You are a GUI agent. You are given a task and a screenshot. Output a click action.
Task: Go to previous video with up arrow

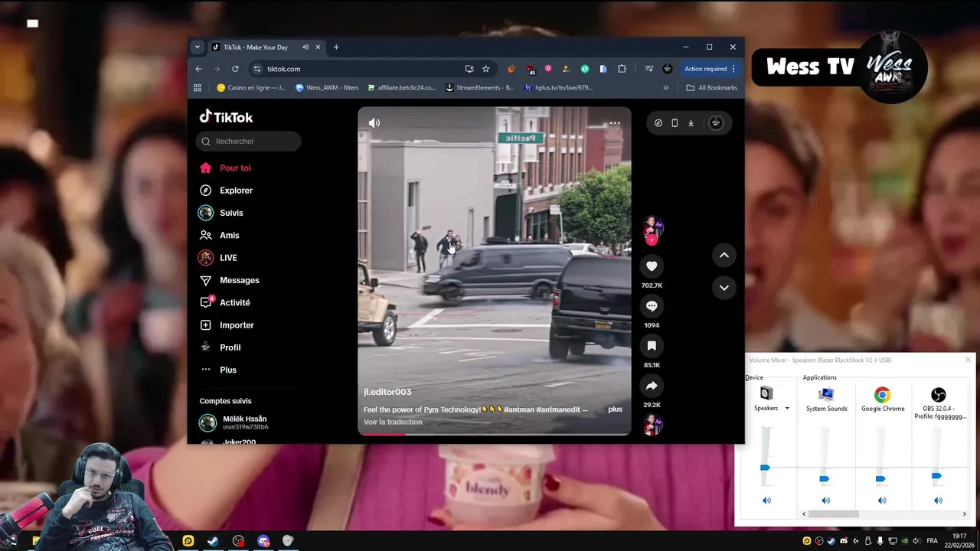coord(724,255)
